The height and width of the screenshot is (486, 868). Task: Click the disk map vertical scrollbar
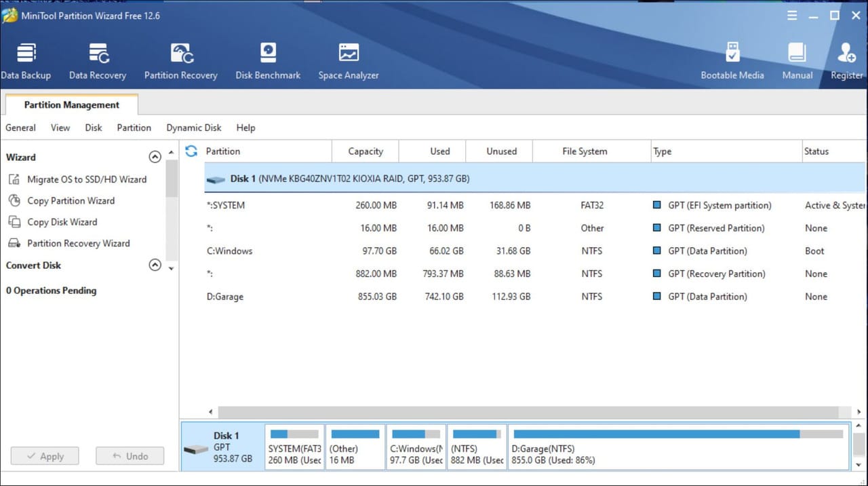point(859,445)
